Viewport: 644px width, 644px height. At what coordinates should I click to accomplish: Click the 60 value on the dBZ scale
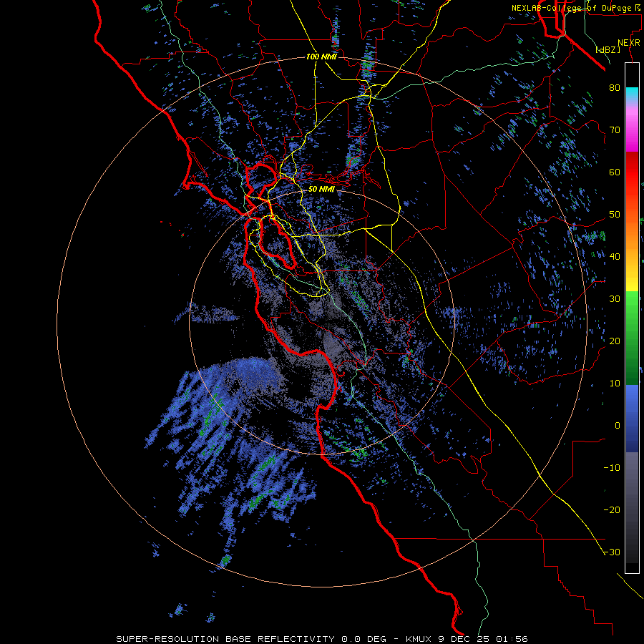(x=615, y=172)
